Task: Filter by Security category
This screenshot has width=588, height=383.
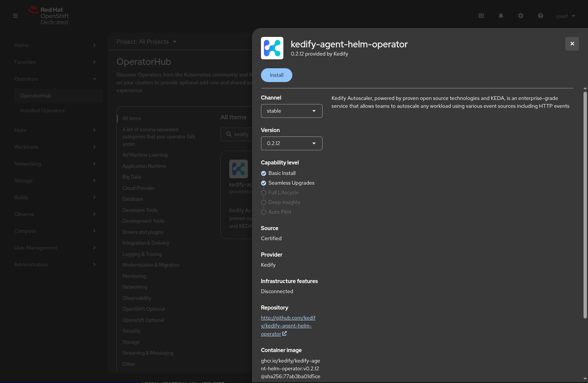Action: tap(131, 331)
